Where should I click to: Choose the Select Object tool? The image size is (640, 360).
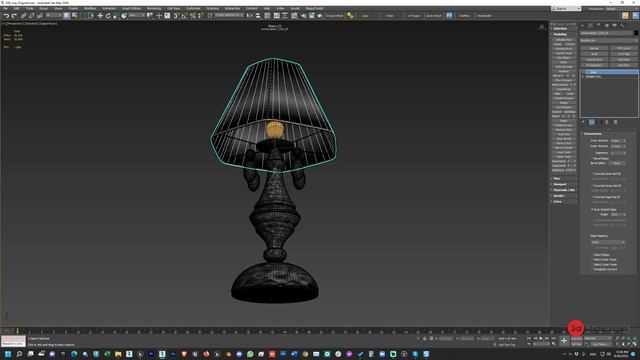click(67, 16)
